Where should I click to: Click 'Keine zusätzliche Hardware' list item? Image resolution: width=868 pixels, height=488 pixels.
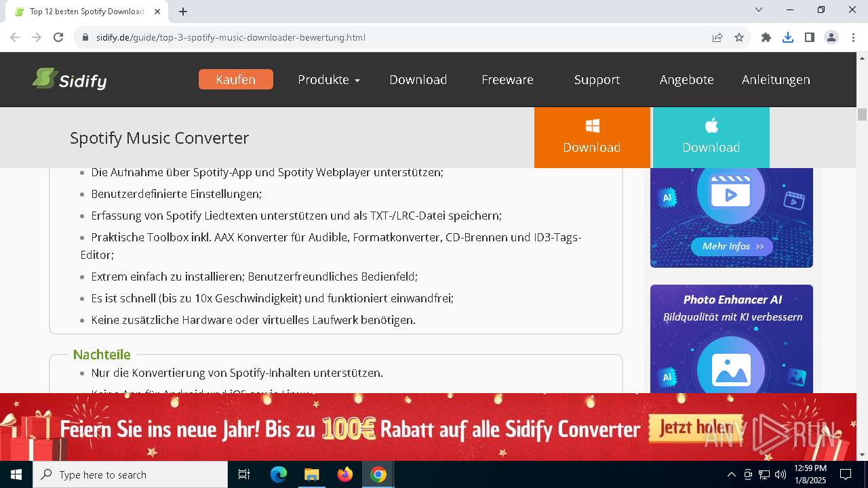254,320
